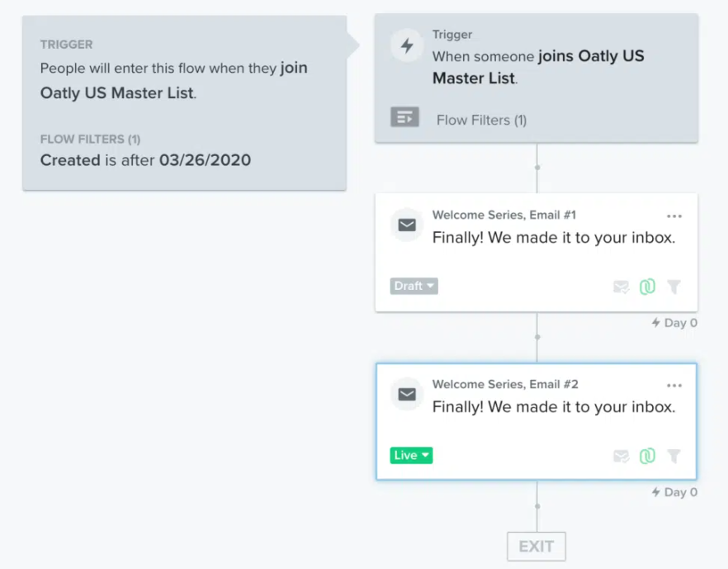The width and height of the screenshot is (728, 569).
Task: Open the Live status dropdown
Action: tap(411, 455)
